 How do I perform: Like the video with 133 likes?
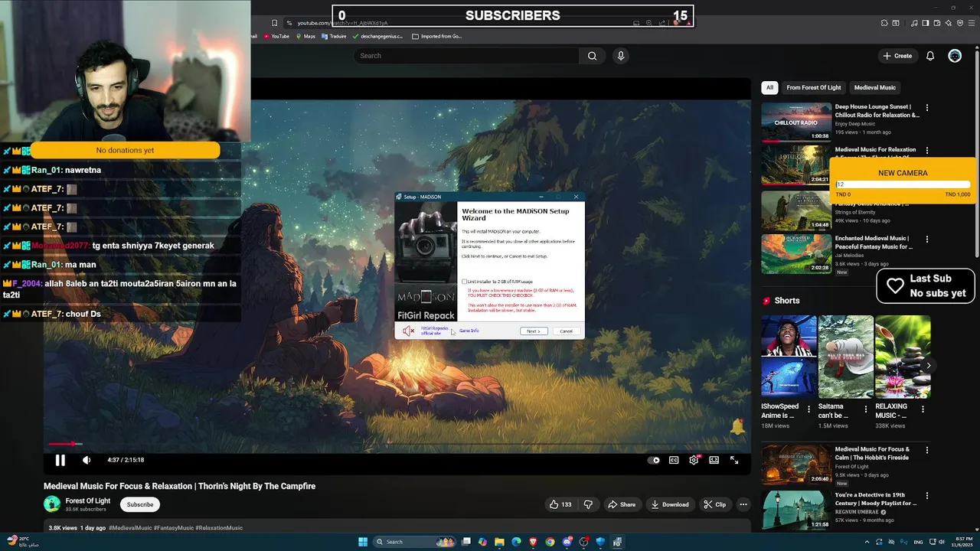pyautogui.click(x=560, y=504)
